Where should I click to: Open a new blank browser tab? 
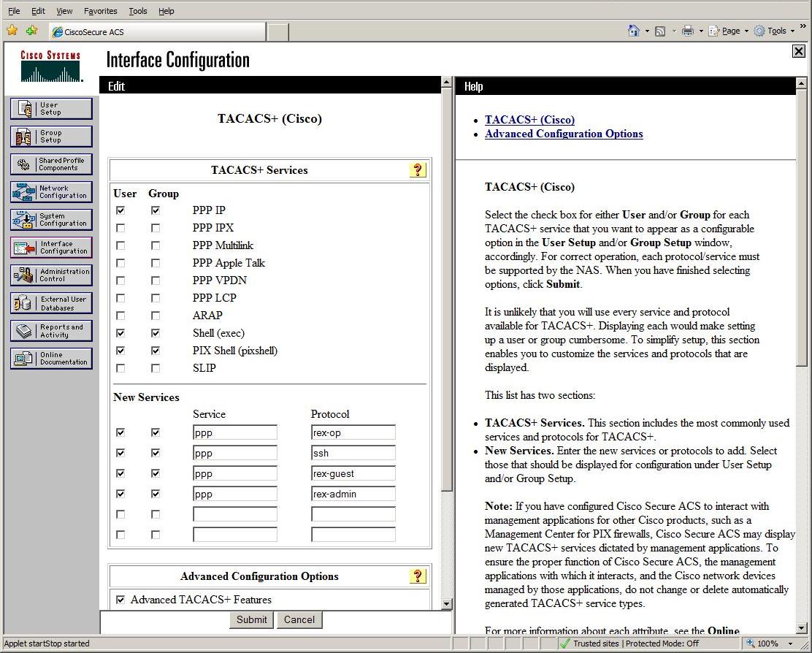(278, 32)
